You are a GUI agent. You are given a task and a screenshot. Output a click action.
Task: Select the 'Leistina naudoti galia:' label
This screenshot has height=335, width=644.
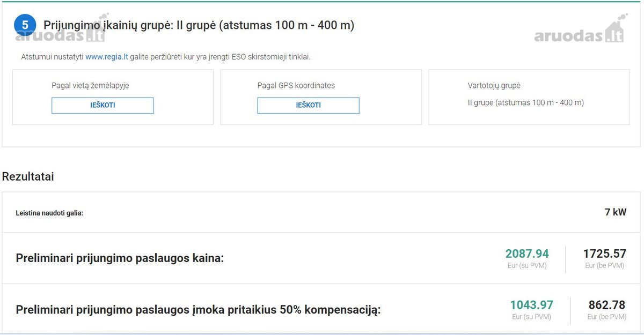coord(49,213)
